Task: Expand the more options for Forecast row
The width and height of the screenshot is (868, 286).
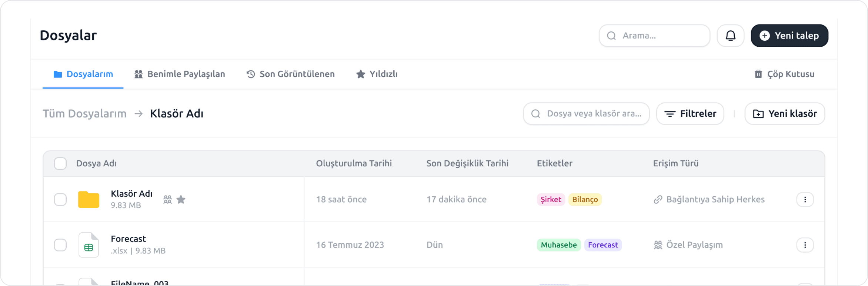Action: click(805, 245)
